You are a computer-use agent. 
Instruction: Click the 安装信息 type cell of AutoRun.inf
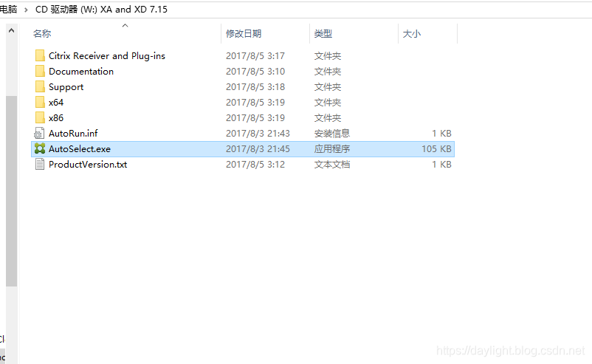332,134
